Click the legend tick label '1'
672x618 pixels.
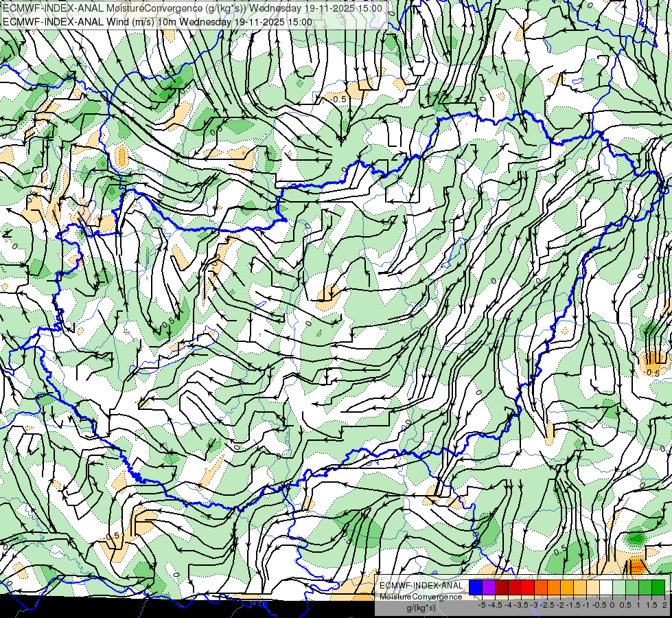point(638,605)
